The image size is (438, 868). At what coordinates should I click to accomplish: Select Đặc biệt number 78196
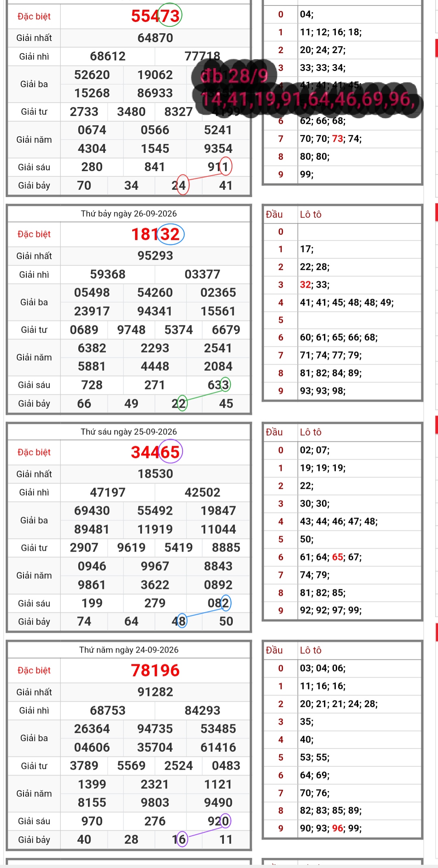[155, 670]
